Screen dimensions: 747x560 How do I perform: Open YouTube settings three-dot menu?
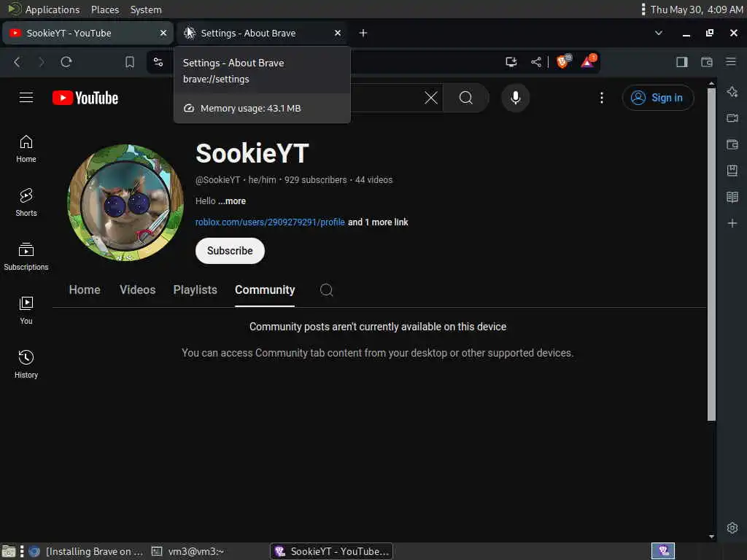click(x=602, y=98)
